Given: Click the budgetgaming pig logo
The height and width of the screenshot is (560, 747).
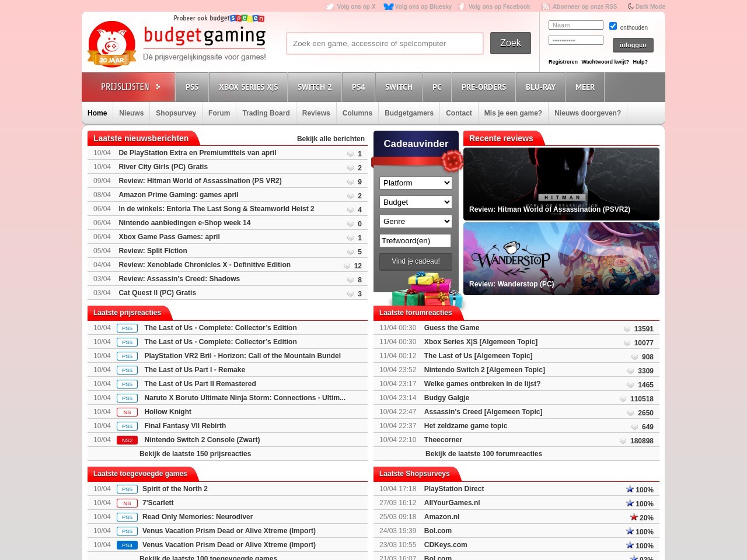Looking at the screenshot, I should [x=111, y=44].
